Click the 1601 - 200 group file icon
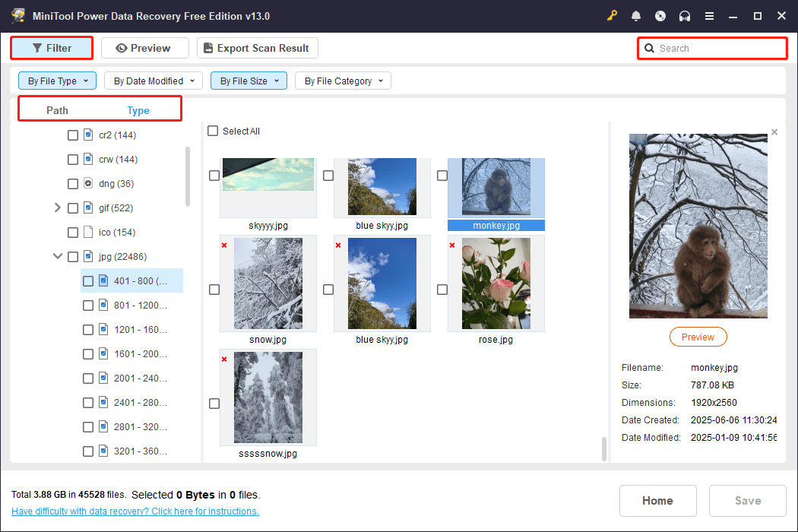The height and width of the screenshot is (532, 798). tap(103, 354)
